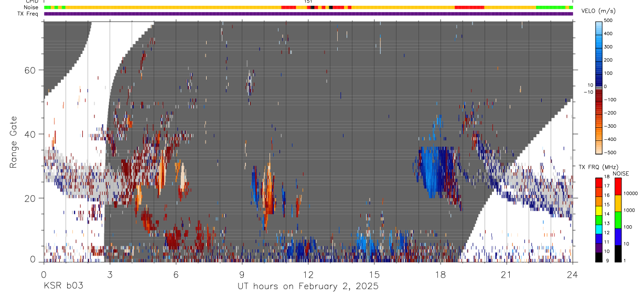Click the hour 18 tick label on the time axis
The image size is (644, 297).
pos(440,274)
